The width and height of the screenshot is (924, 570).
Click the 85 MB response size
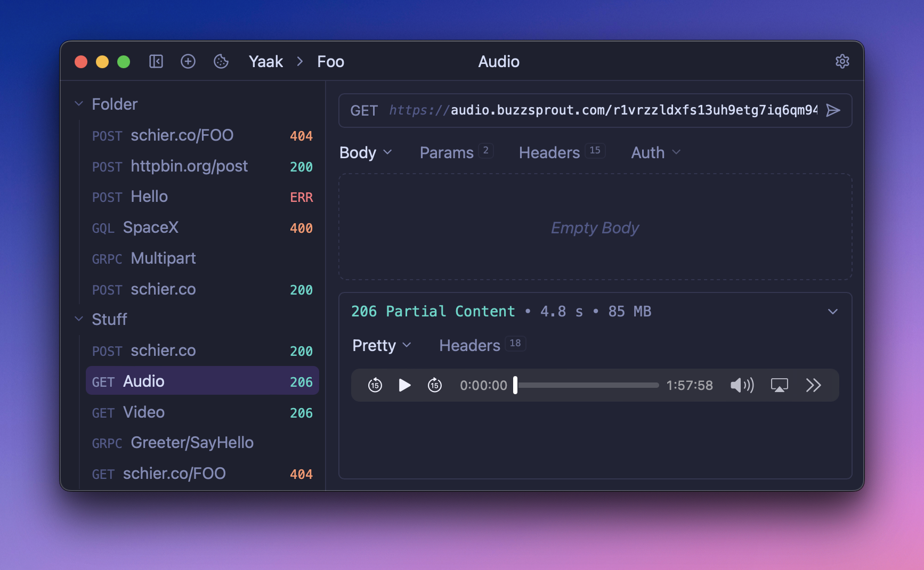(630, 311)
